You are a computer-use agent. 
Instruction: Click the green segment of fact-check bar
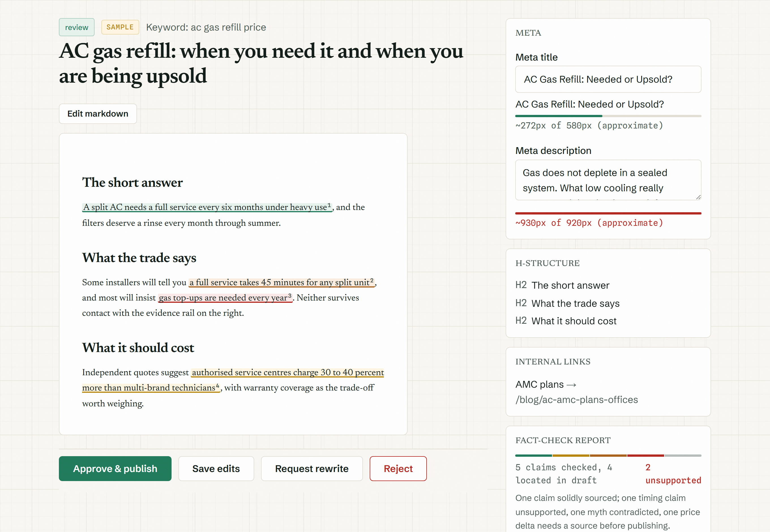534,455
